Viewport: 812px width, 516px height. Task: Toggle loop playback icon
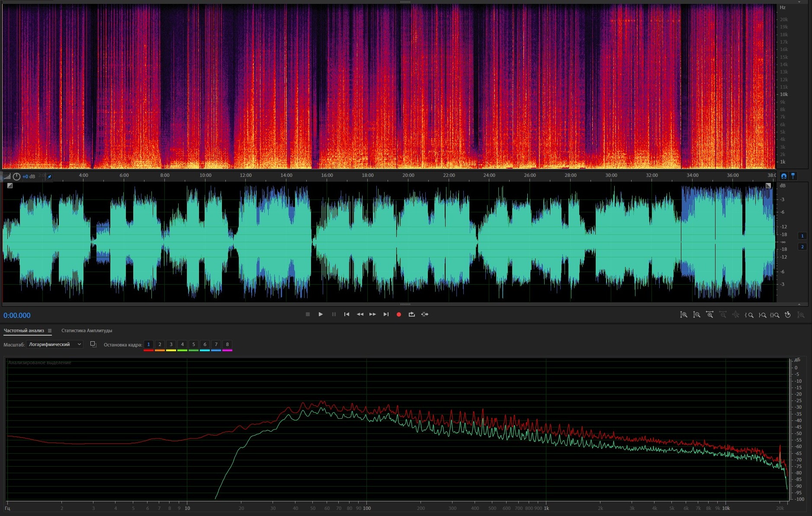pyautogui.click(x=411, y=314)
